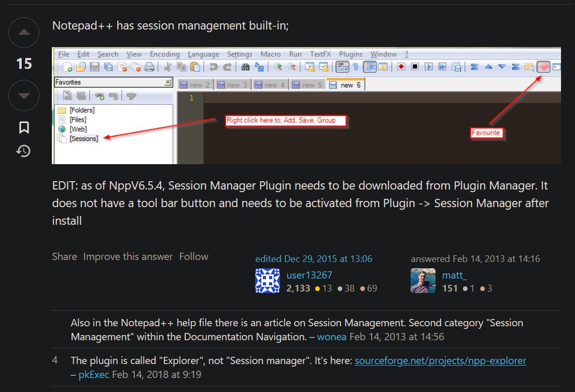The height and width of the screenshot is (392, 575).
Task: Click the Paste clipboard icon
Action: [195, 67]
